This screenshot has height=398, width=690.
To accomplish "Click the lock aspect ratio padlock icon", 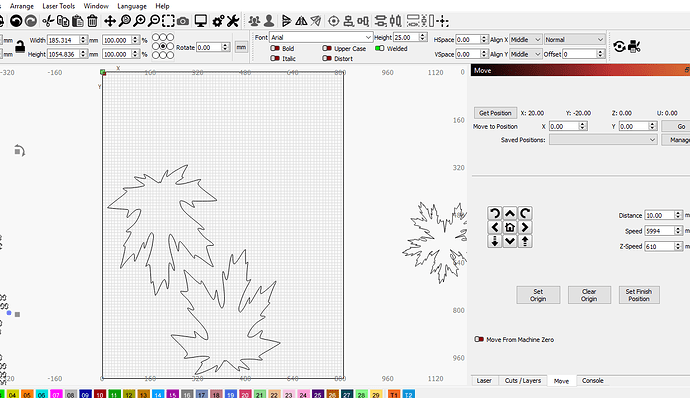I will click(x=20, y=47).
